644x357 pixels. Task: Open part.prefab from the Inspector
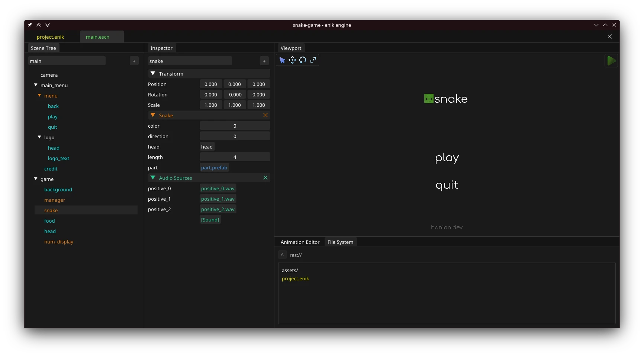(x=214, y=168)
